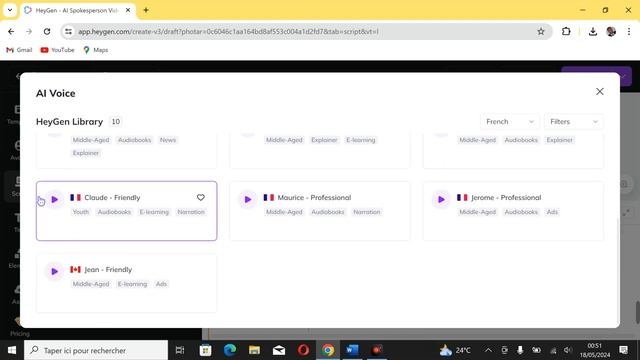The width and height of the screenshot is (640, 360).
Task: Switch to the HeyGen AI Spokesperson tab
Action: click(78, 11)
